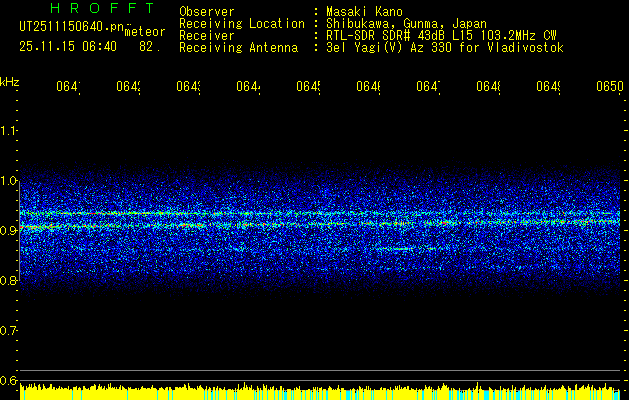The image size is (629, 400).
Task: Click the 0.9 kHz axis label
Action: point(8,231)
